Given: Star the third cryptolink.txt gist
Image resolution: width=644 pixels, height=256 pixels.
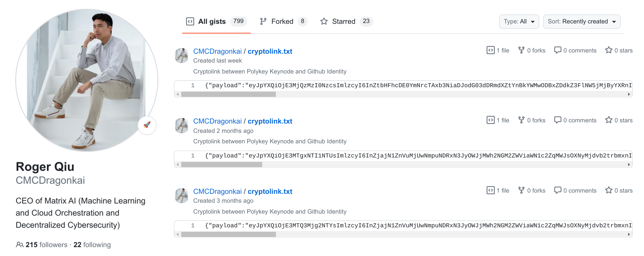Looking at the screenshot, I should [609, 190].
